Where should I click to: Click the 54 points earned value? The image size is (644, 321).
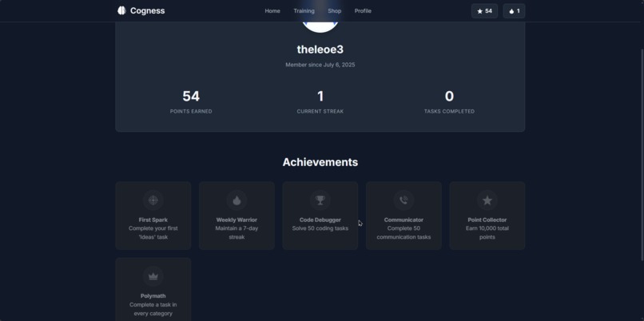(191, 96)
